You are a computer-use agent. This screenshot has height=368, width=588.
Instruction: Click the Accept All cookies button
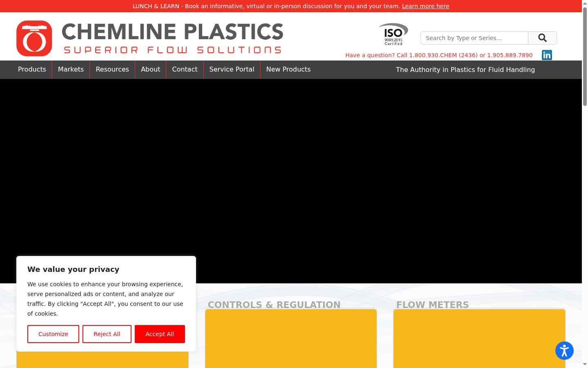point(160,334)
